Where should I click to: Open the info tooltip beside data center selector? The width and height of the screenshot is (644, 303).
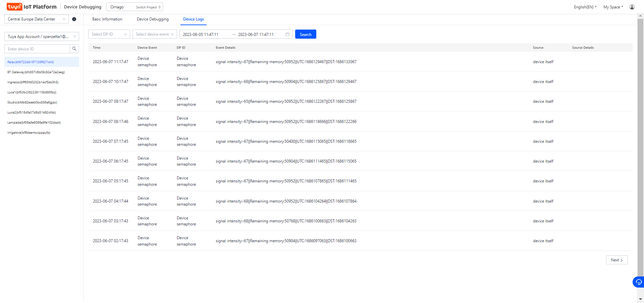(x=74, y=19)
